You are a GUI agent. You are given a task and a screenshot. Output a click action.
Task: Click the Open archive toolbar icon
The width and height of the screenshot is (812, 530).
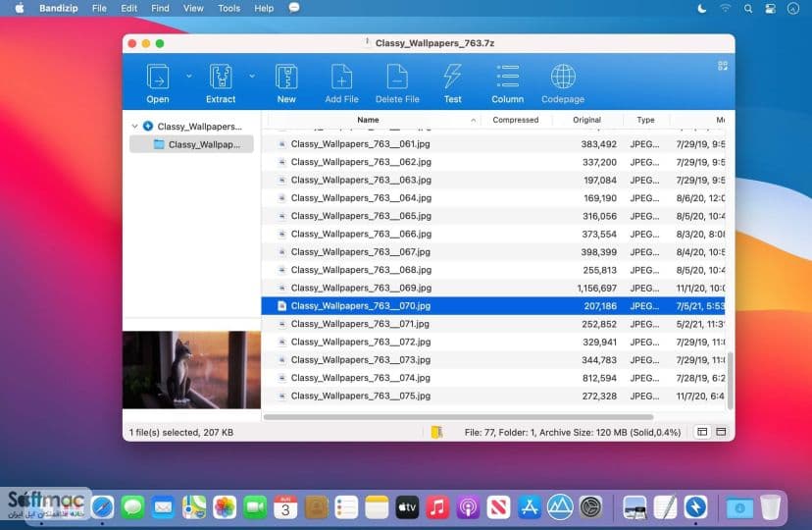point(158,77)
